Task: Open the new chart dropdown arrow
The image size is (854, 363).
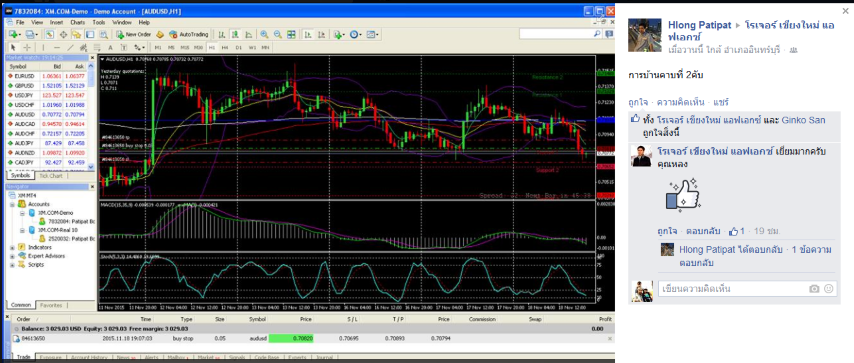Action: (20, 34)
